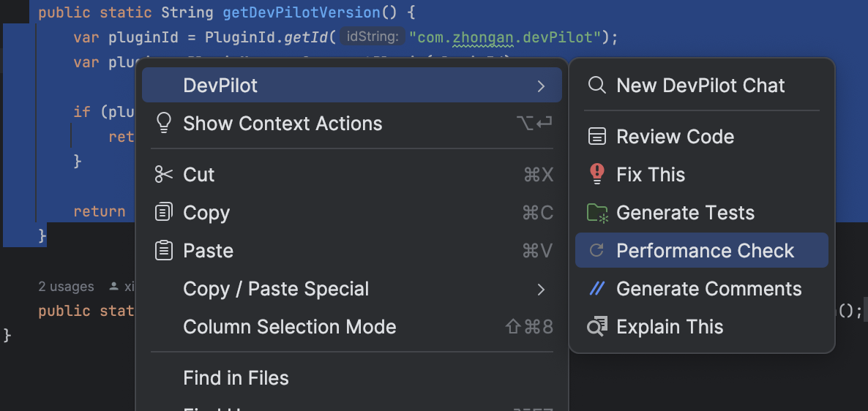Choose Find in Files

(x=352, y=378)
